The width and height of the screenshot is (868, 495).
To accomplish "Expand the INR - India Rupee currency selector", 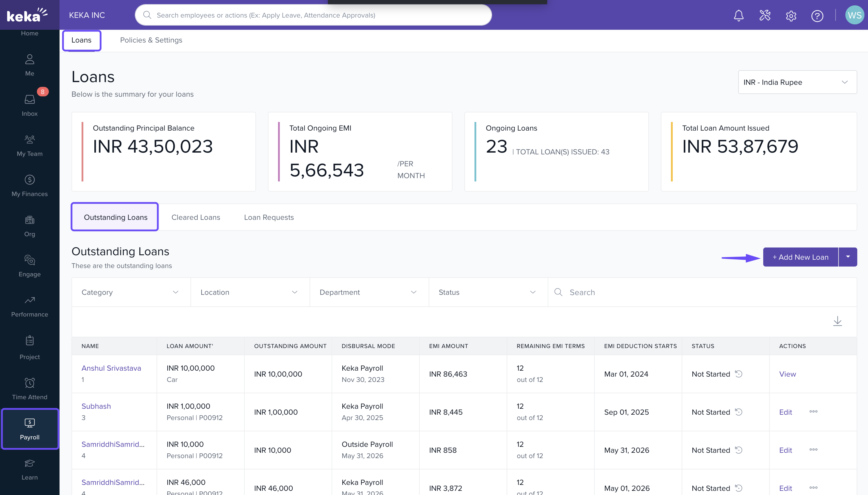I will point(797,82).
